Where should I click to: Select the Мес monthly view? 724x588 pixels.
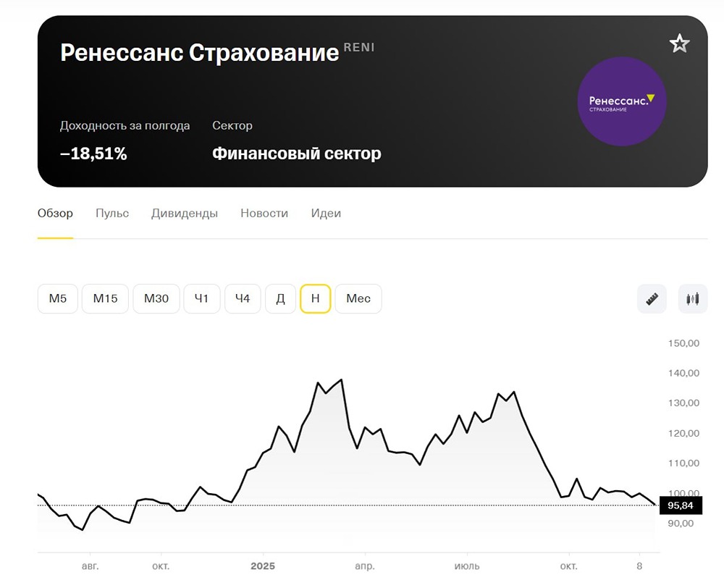pyautogui.click(x=358, y=298)
